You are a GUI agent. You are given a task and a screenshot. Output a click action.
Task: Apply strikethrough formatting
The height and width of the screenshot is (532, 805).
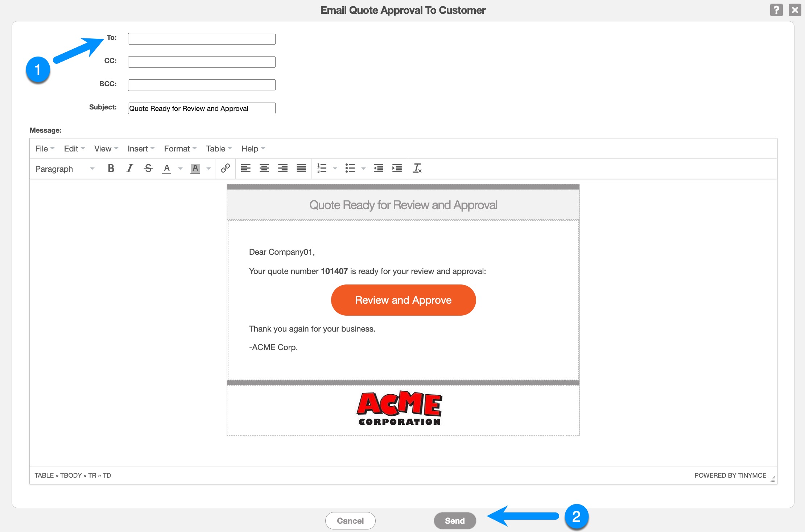pyautogui.click(x=148, y=169)
